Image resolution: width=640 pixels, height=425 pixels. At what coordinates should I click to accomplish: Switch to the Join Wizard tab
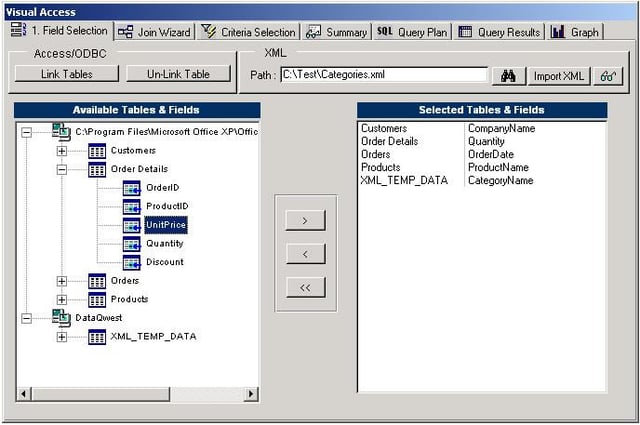pyautogui.click(x=154, y=32)
